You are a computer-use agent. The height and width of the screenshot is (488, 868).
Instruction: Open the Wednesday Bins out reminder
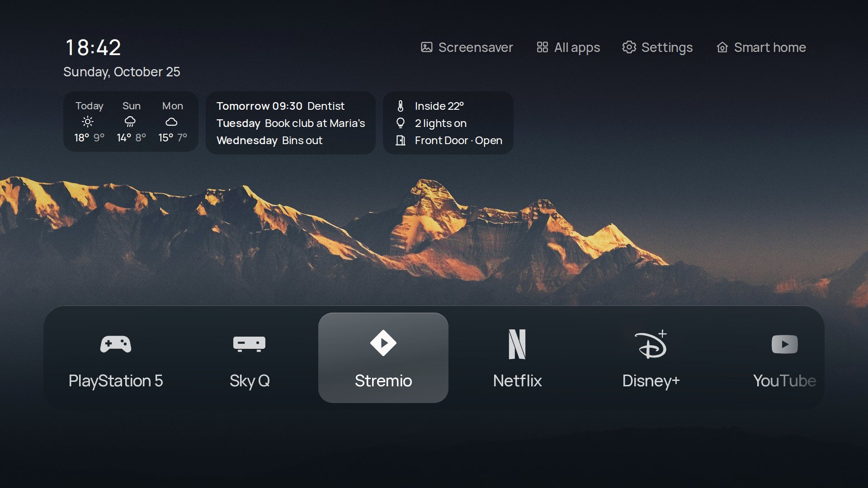pyautogui.click(x=269, y=141)
